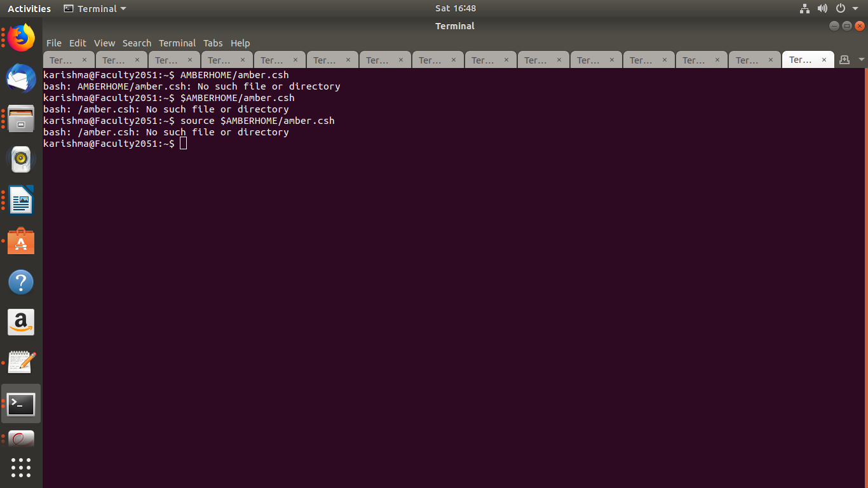This screenshot has width=868, height=488.
Task: Open Ubuntu Software store icon
Action: coord(21,241)
